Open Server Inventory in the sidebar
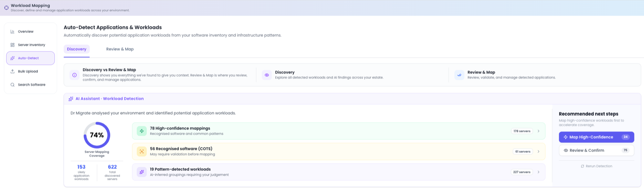 tap(31, 45)
